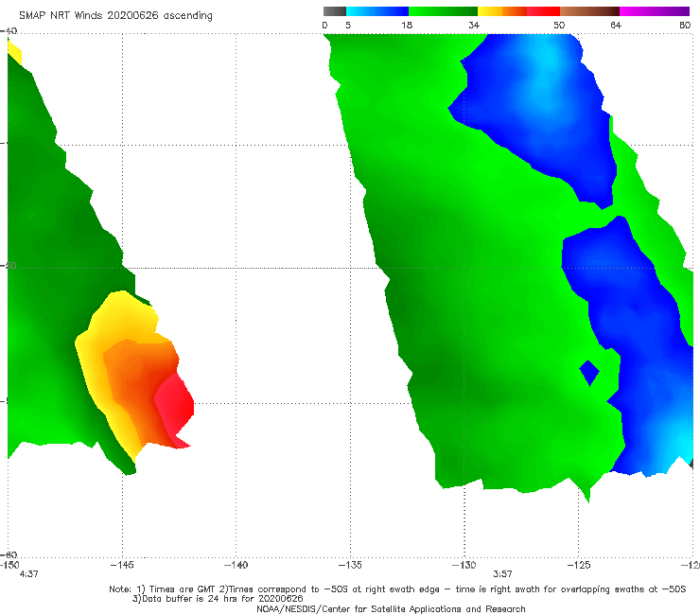The height and width of the screenshot is (615, 700).
Task: Click the longitude label '-145'
Action: [x=122, y=565]
